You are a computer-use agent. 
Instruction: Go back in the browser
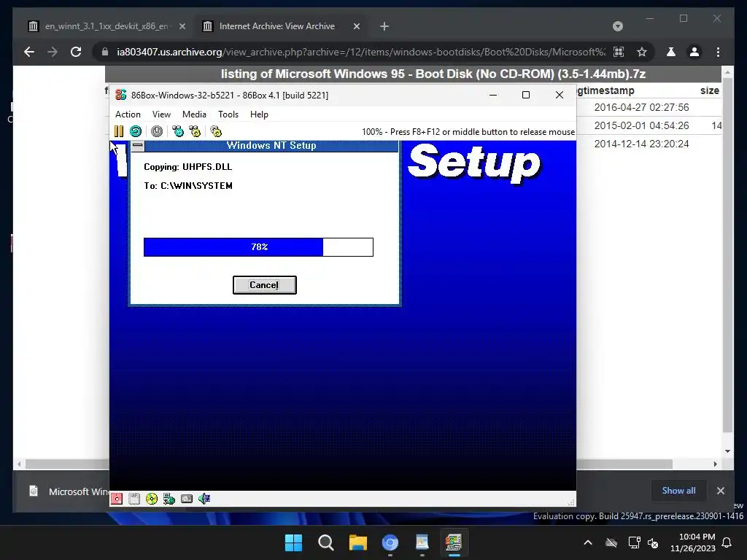tap(29, 52)
